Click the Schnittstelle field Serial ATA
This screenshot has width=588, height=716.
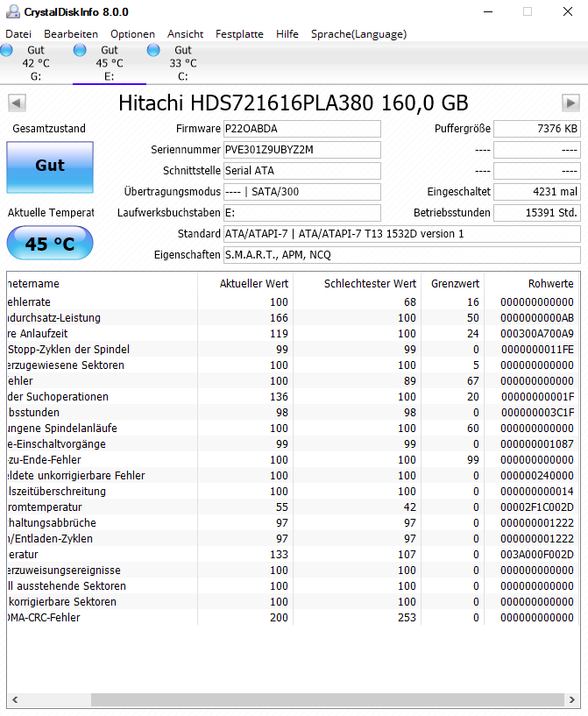point(301,171)
